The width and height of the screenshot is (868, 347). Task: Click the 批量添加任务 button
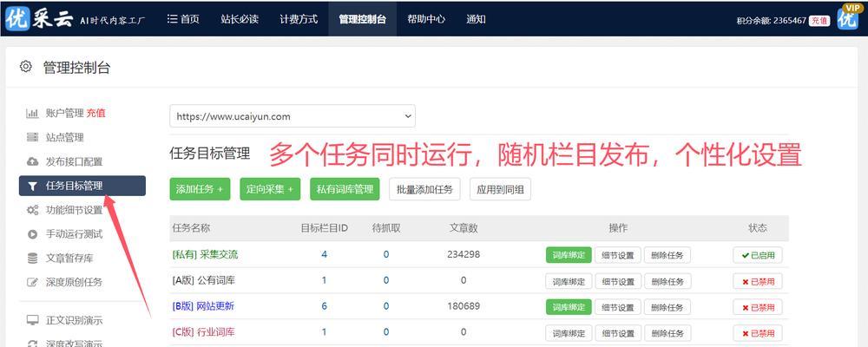pyautogui.click(x=424, y=189)
